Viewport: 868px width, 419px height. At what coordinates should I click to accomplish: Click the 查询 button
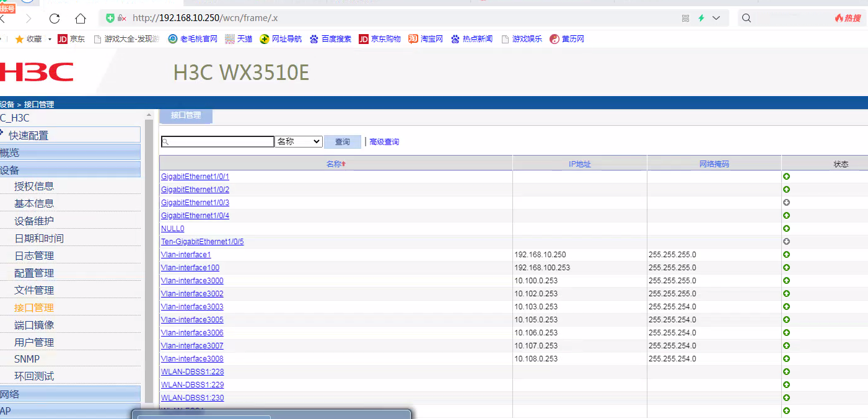342,142
